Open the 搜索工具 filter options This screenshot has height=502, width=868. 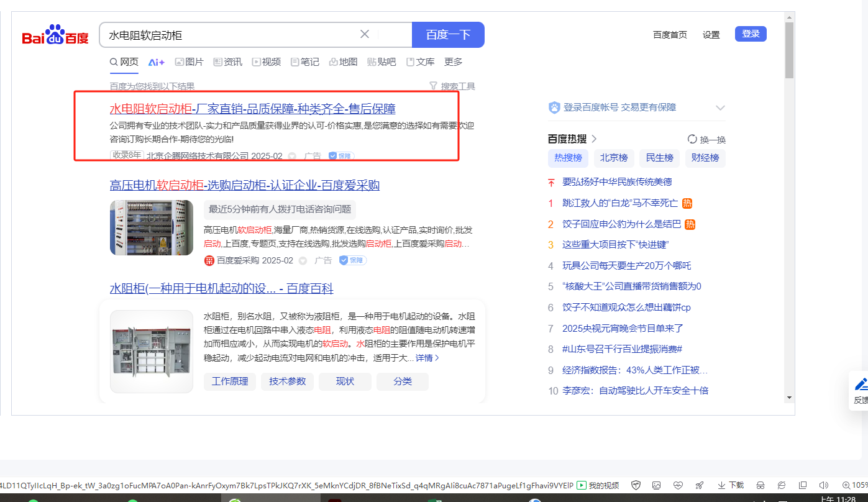452,86
